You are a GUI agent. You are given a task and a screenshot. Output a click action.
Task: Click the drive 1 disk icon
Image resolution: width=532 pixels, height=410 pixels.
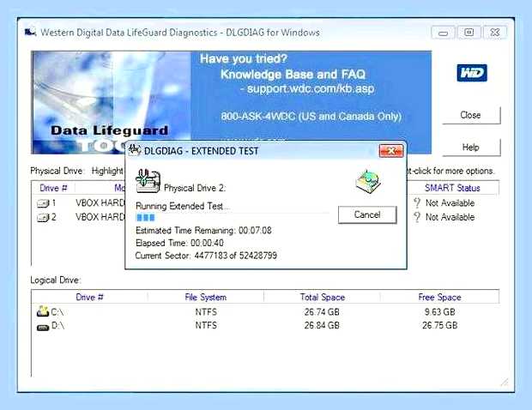tap(43, 203)
